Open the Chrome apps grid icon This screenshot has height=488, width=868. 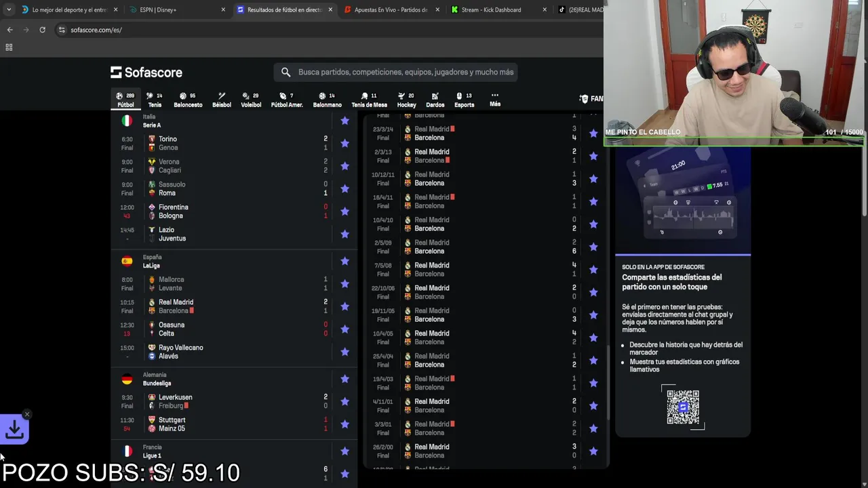[9, 47]
